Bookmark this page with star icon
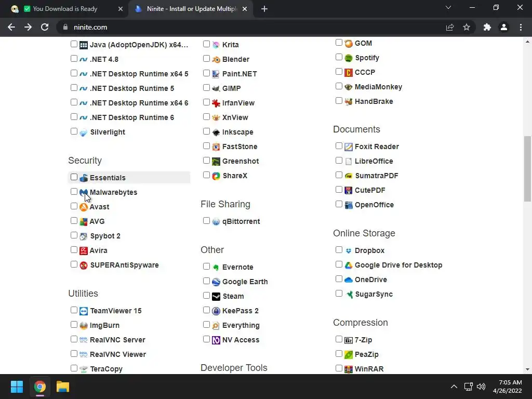 467,27
